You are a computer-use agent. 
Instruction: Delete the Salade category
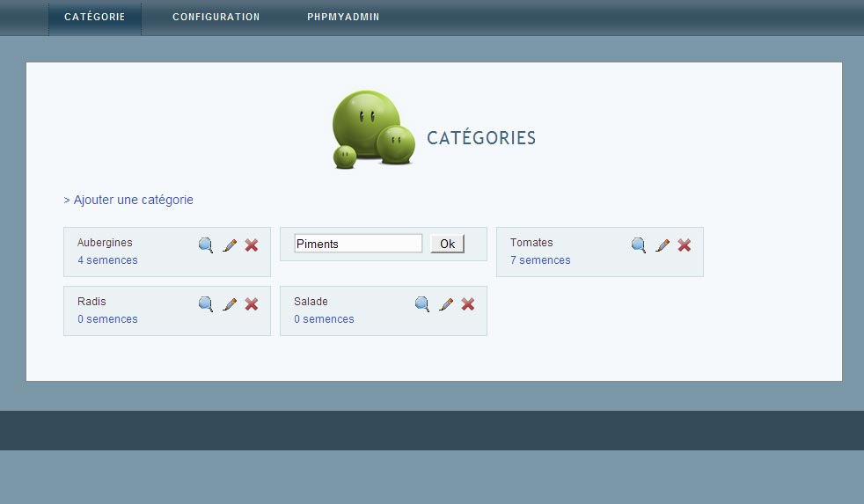point(468,304)
